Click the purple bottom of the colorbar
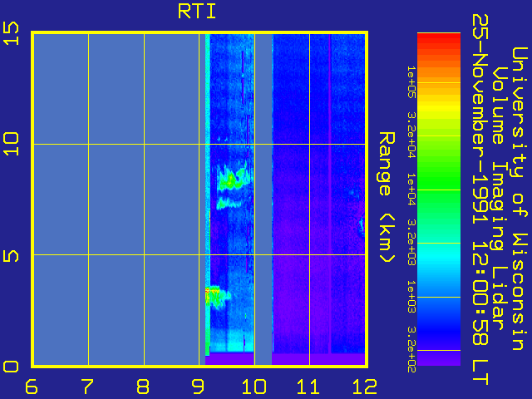 click(x=439, y=358)
